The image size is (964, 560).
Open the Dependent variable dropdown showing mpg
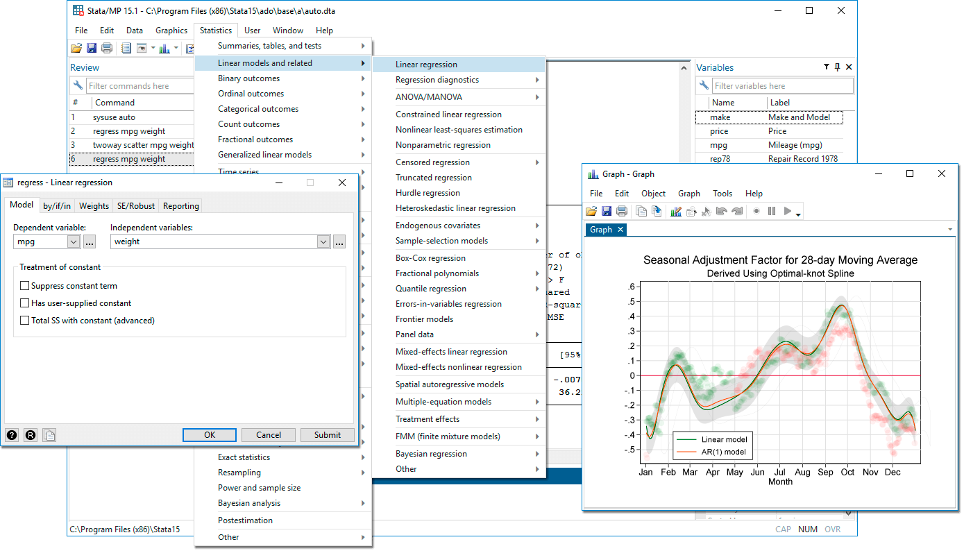click(x=74, y=241)
